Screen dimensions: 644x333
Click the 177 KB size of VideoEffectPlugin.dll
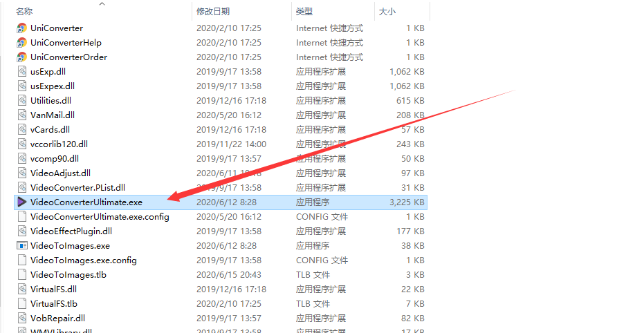pos(410,231)
